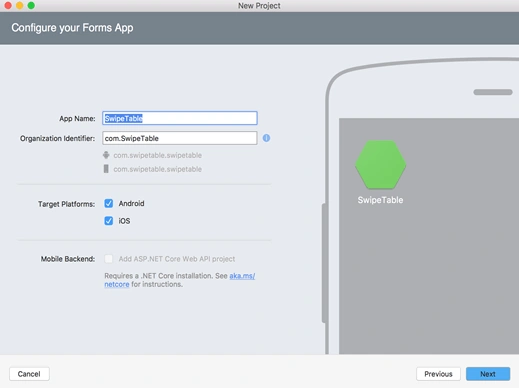The image size is (519, 388).
Task: Click the iOS phone identifier icon
Action: point(106,169)
